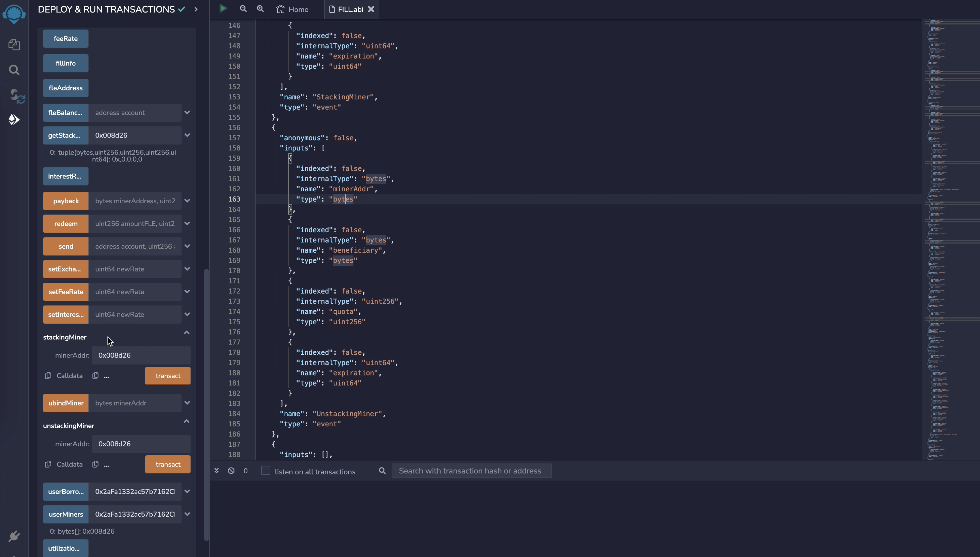Clear the terminal console icon
980x557 pixels.
click(x=231, y=471)
